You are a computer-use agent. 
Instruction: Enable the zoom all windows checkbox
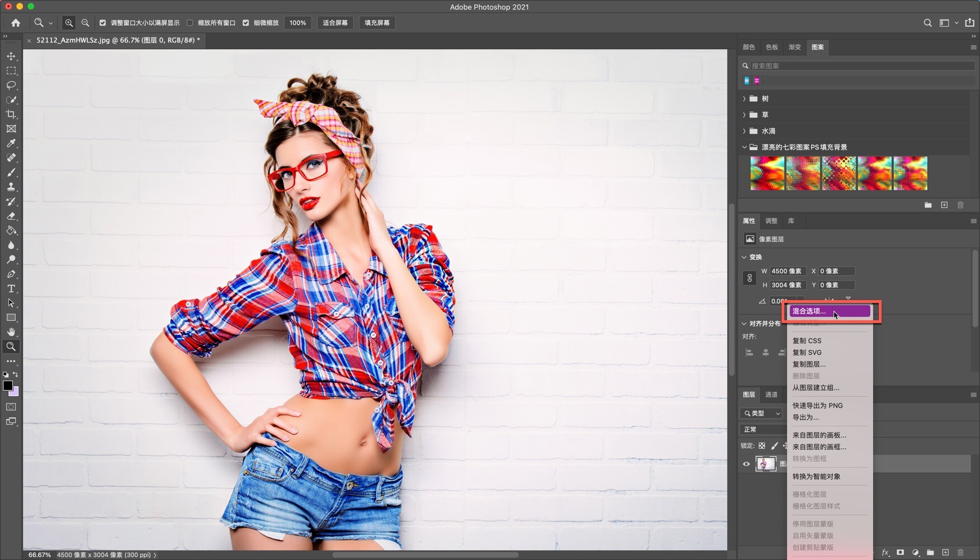[x=190, y=23]
